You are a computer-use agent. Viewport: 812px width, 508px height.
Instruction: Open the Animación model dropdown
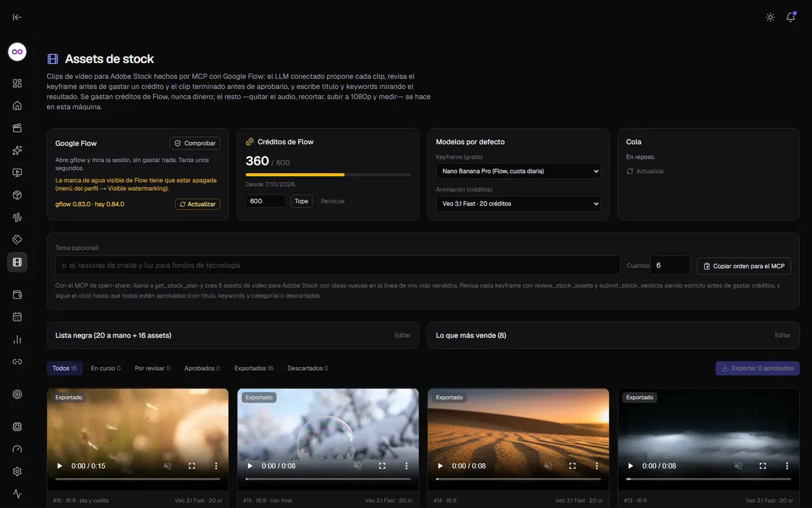click(x=518, y=204)
